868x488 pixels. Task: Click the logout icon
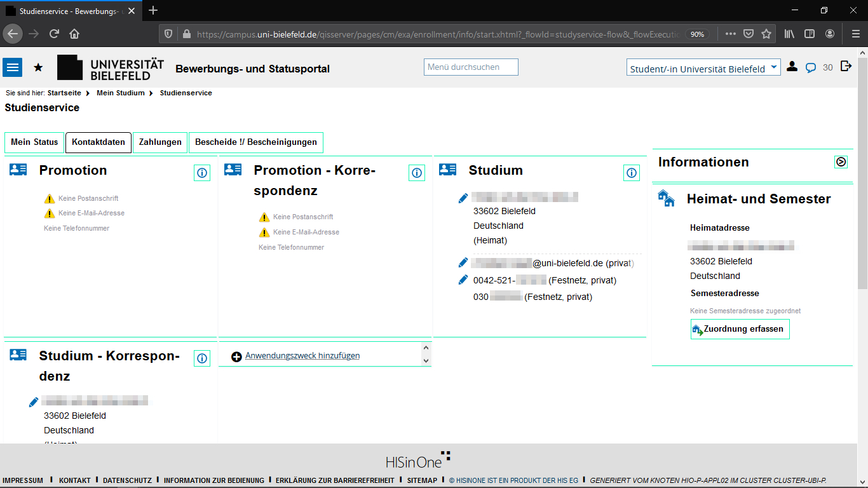(846, 66)
